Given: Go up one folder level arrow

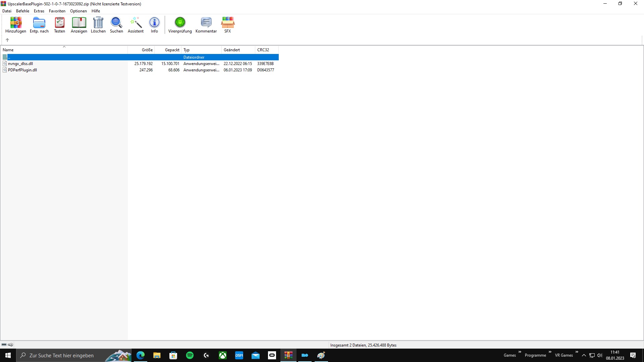Looking at the screenshot, I should tap(7, 40).
